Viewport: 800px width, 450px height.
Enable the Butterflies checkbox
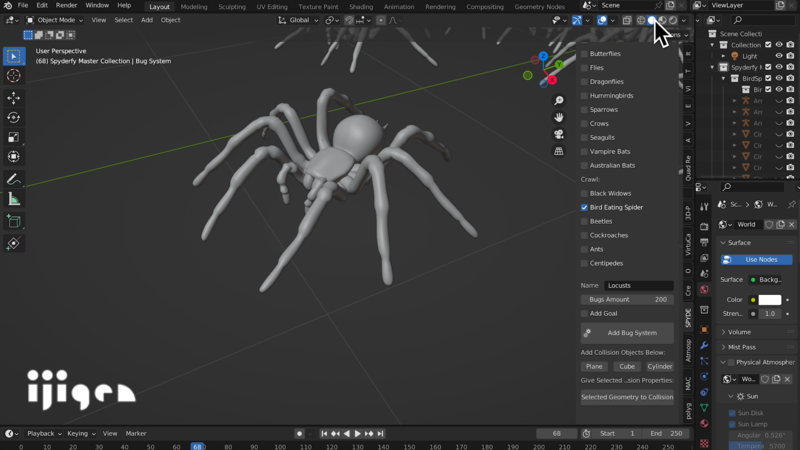[584, 54]
